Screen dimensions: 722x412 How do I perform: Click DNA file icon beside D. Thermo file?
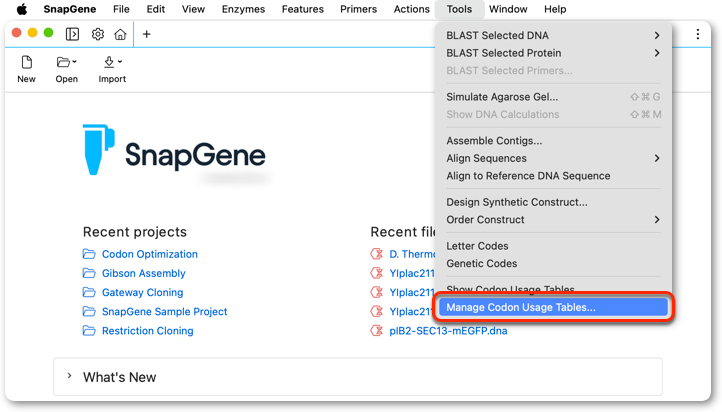377,254
